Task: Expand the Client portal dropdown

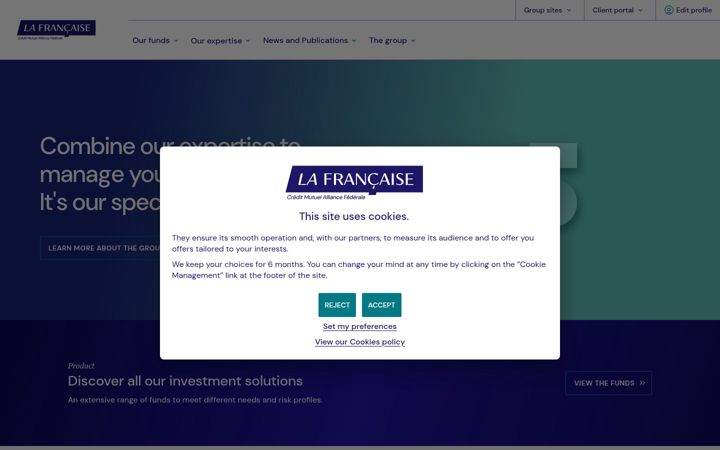Action: point(617,10)
